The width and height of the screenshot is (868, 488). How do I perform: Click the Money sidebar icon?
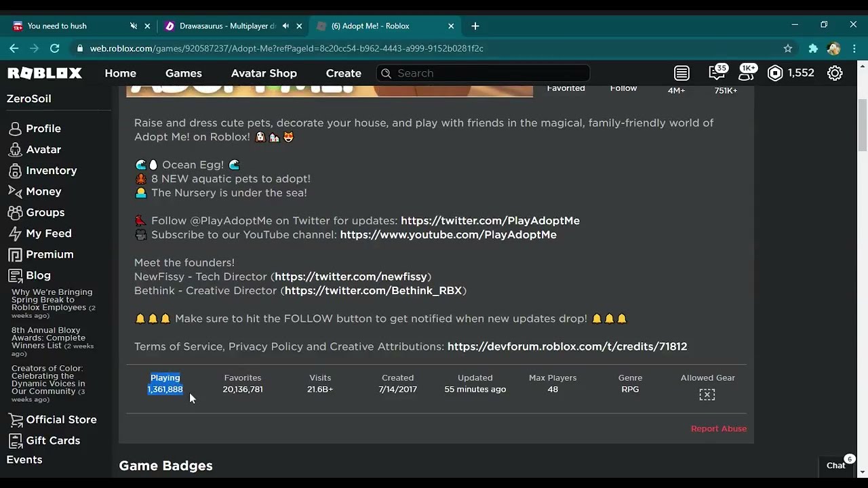point(15,192)
